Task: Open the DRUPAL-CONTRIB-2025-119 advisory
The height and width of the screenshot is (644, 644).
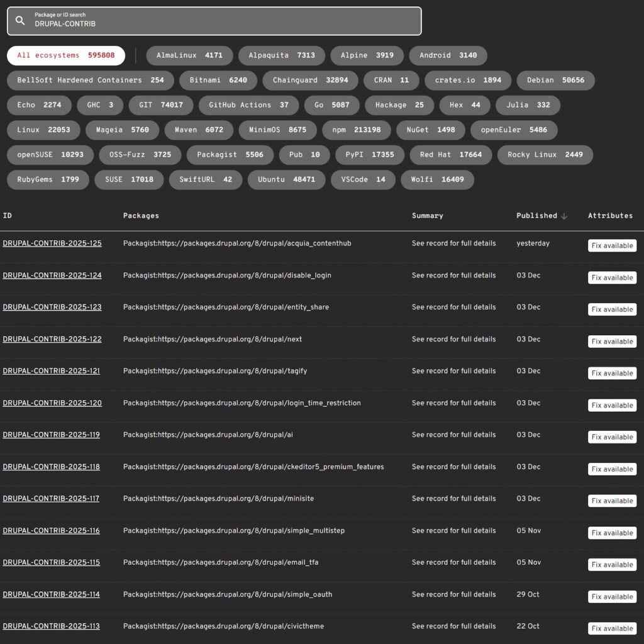Action: coord(52,435)
